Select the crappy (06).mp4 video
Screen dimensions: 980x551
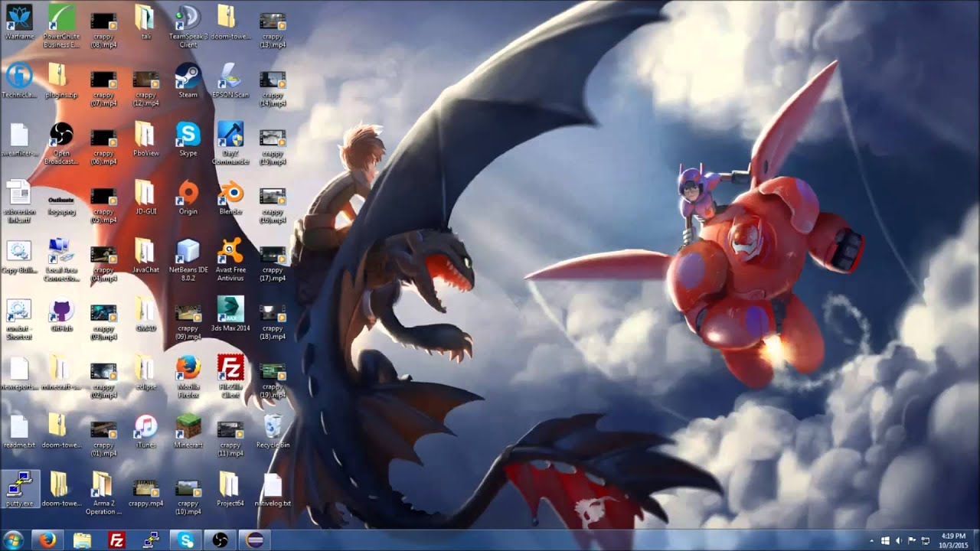coord(103,148)
